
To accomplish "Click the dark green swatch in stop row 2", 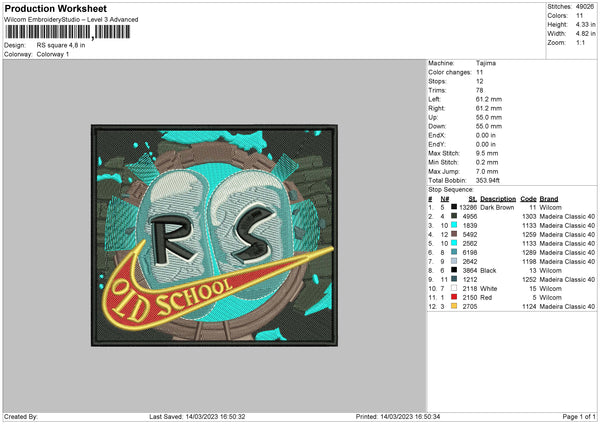I will [x=454, y=216].
